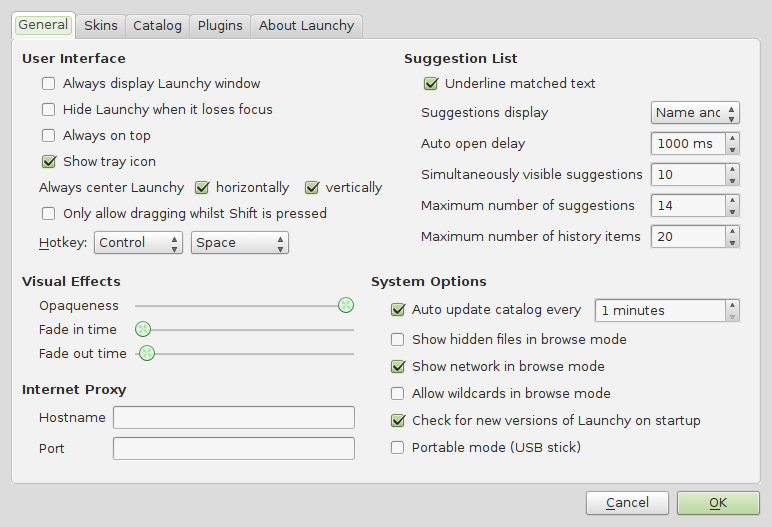Image resolution: width=772 pixels, height=527 pixels.
Task: Expand the Suggestions display combo box
Action: tap(695, 113)
